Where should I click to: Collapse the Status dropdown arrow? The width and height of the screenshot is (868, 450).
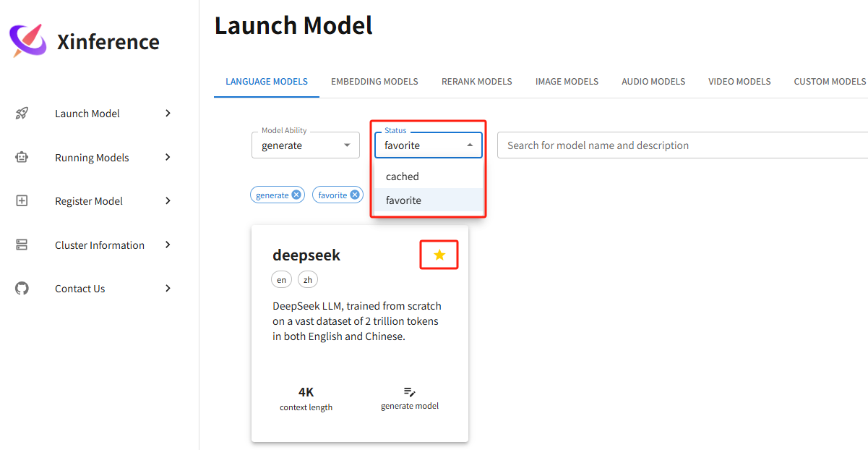coord(470,145)
